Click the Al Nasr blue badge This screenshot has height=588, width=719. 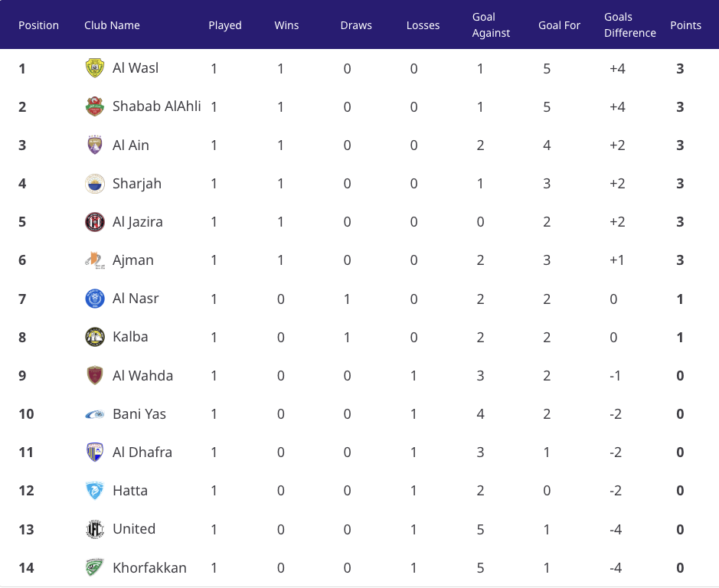tap(95, 299)
